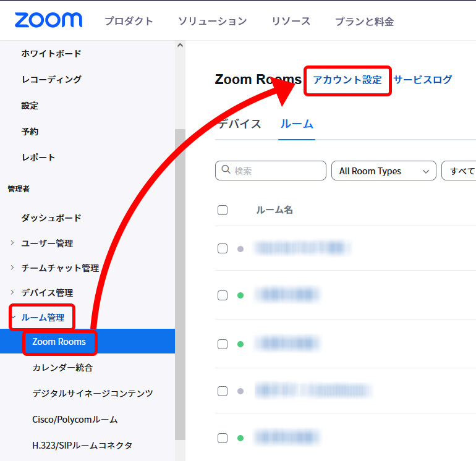Open ダッシュボード in sidebar
Image resolution: width=476 pixels, height=461 pixels.
pos(51,218)
